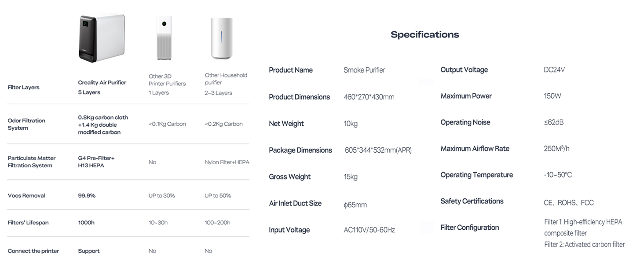Click the Filter Configuration label

coord(469,227)
